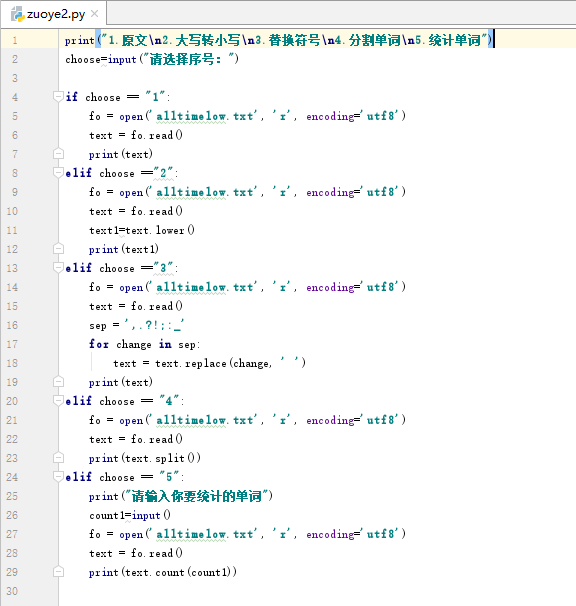576x606 pixels.
Task: Click the "请输入你要统计的单词" string on line 25
Action: tap(197, 496)
